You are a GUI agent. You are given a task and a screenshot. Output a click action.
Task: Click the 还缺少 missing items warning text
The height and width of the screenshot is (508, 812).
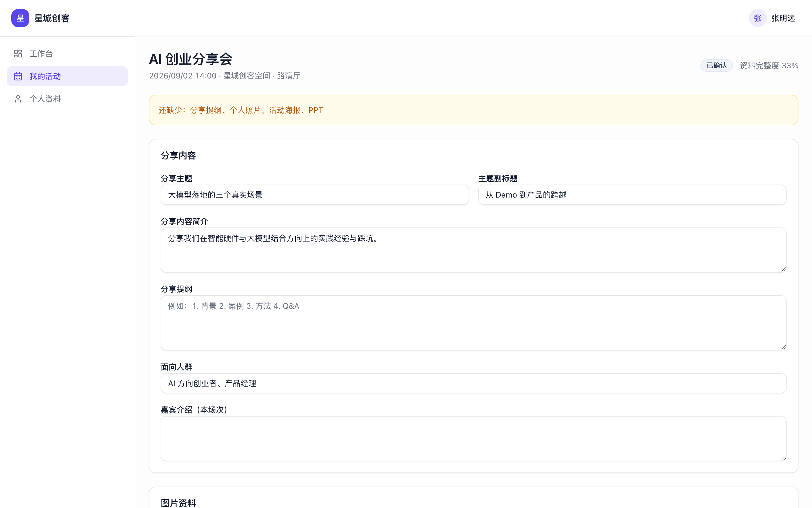[240, 110]
